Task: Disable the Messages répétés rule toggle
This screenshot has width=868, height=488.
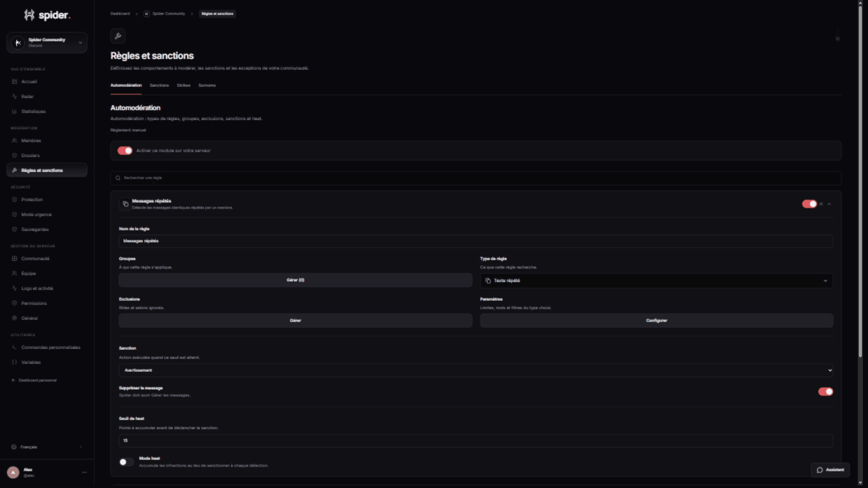Action: click(x=809, y=204)
